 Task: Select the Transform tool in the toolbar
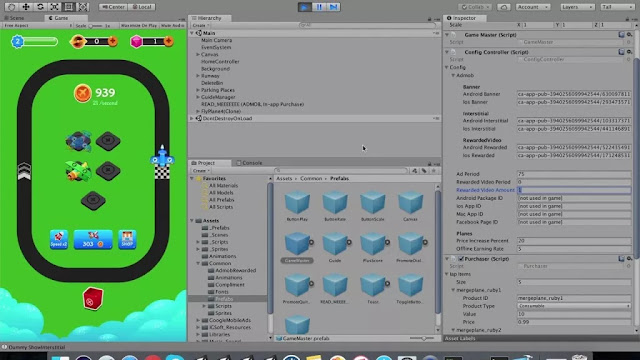tap(83, 7)
